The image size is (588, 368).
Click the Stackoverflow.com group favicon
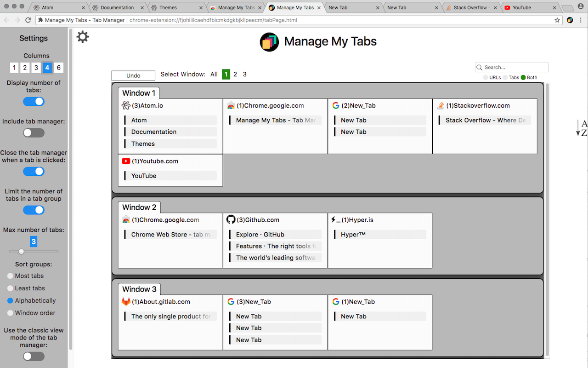pos(441,106)
